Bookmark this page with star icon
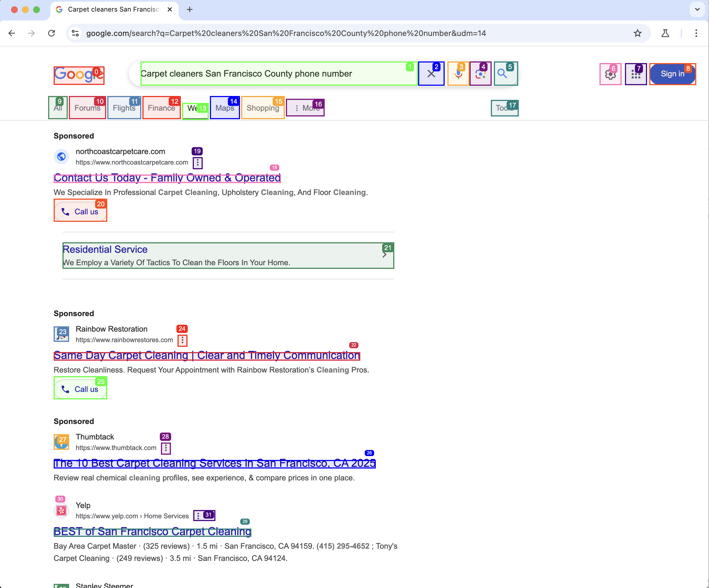Viewport: 709px width, 588px height. point(637,33)
